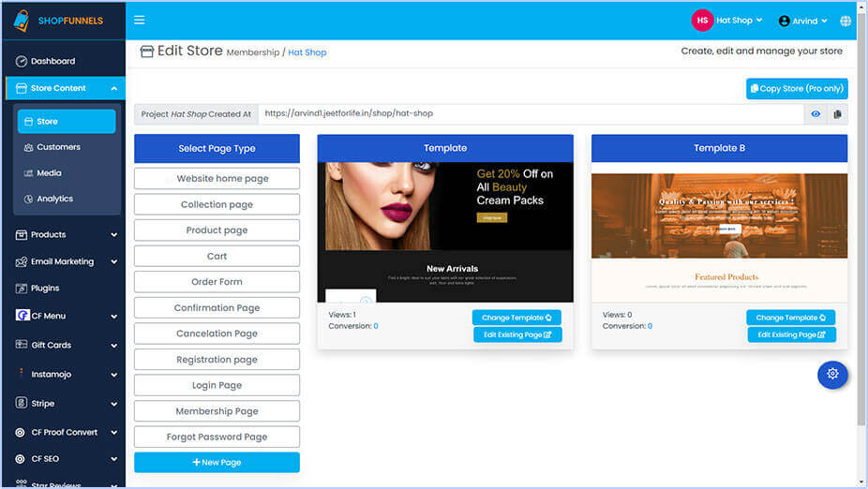Click the copy URL icon
The image size is (868, 489).
click(837, 114)
